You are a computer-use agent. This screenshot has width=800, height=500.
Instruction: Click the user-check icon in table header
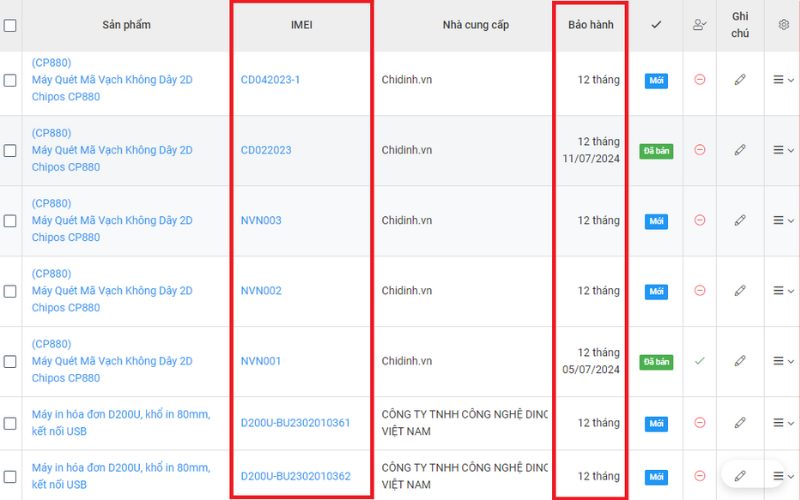(x=700, y=25)
